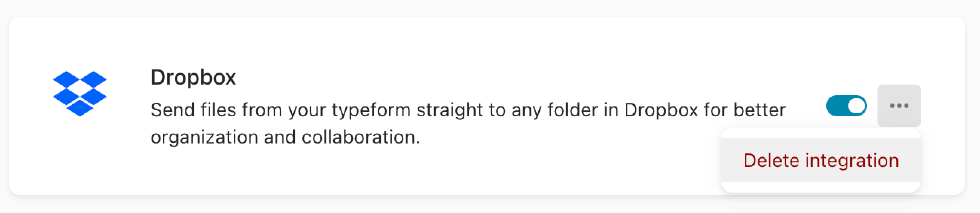Choose the Delete integration option

pyautogui.click(x=821, y=160)
